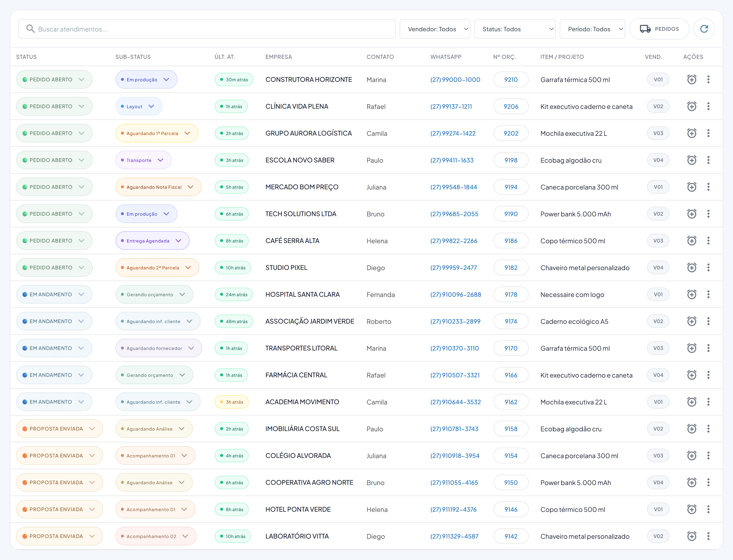Add action for GRUPO AURORA LOGÍSTICA row
This screenshot has height=560, width=733.
(692, 133)
